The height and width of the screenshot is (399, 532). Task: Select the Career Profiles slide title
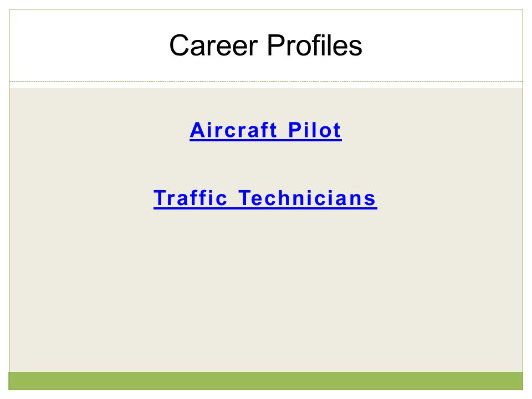pos(265,45)
